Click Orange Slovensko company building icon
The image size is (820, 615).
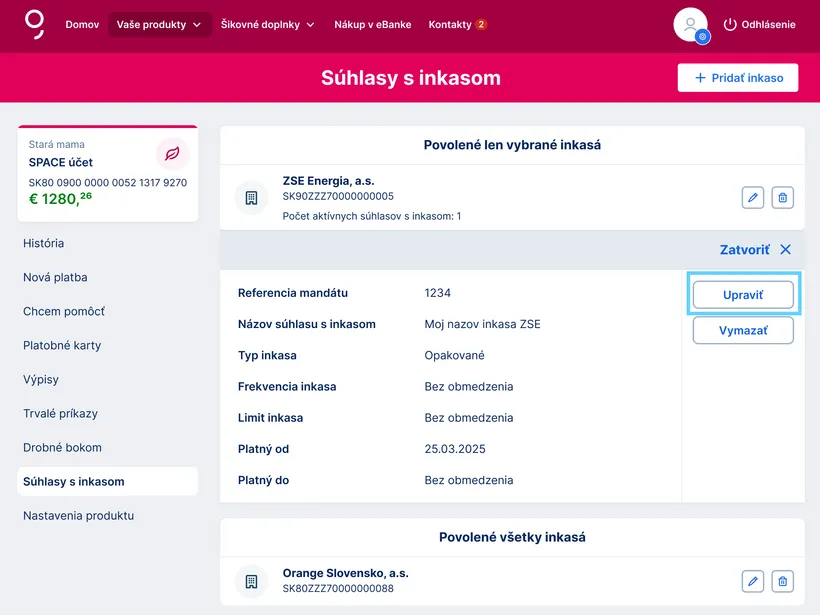click(x=251, y=580)
